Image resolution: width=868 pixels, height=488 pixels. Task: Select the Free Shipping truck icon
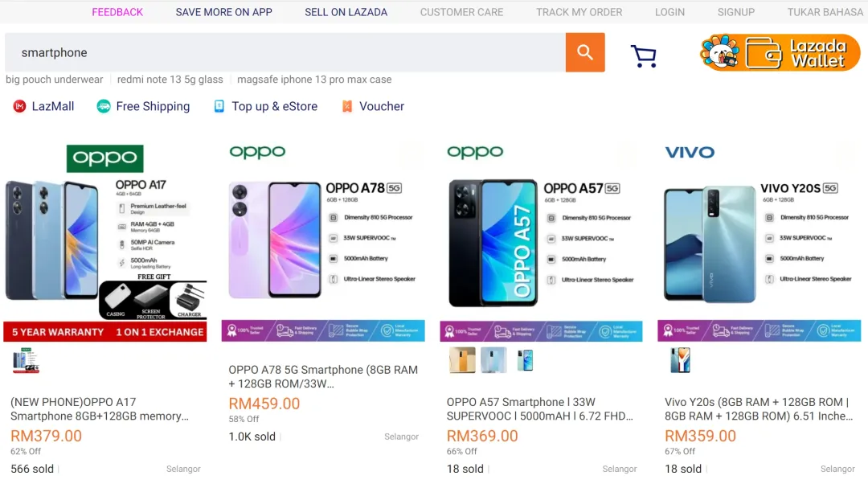click(104, 106)
